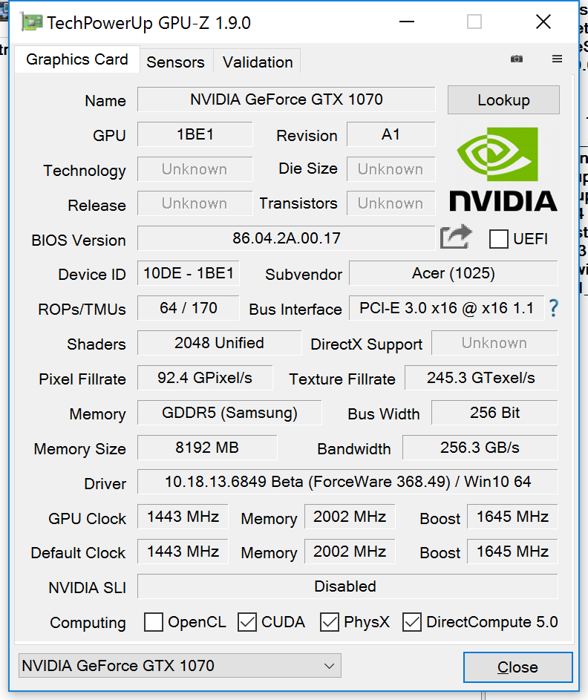Enable the OpenCL checkbox

click(154, 622)
